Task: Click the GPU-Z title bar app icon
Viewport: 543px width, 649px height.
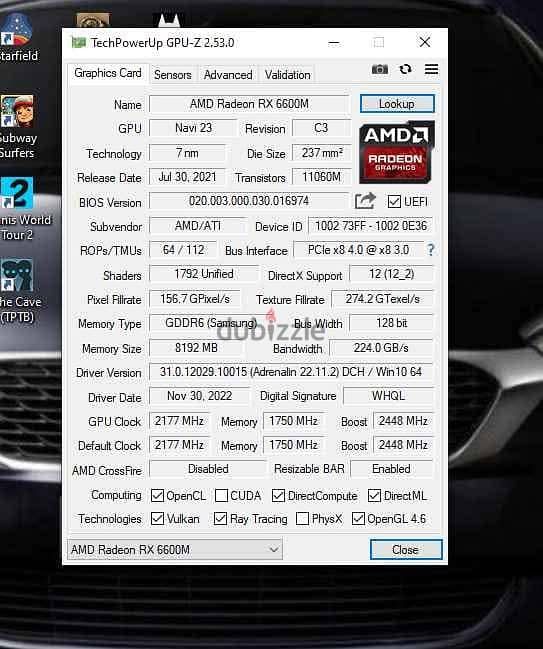Action: (79, 42)
